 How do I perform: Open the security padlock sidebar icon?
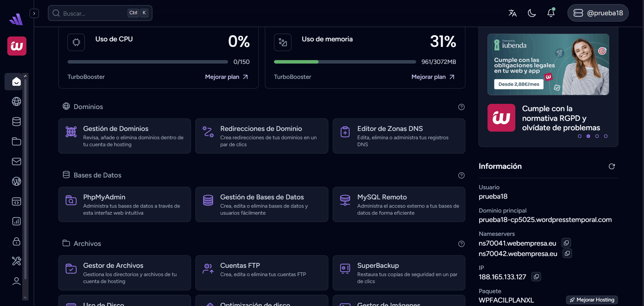tap(16, 241)
